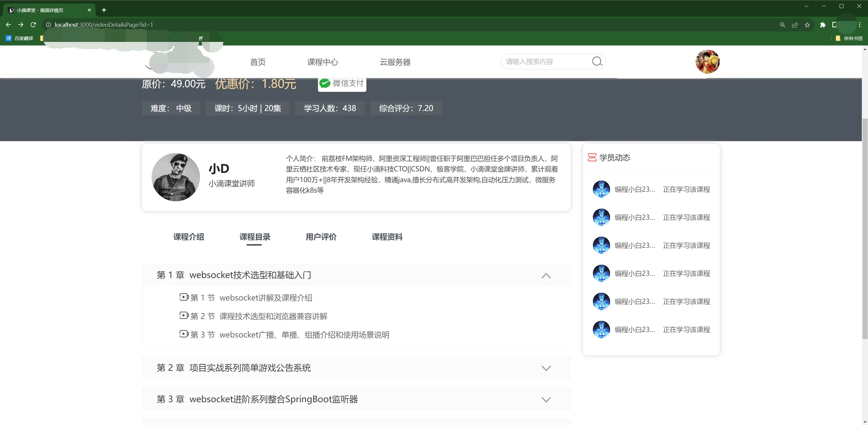The width and height of the screenshot is (868, 425).
Task: Click the scrollbar down arrow
Action: click(865, 422)
